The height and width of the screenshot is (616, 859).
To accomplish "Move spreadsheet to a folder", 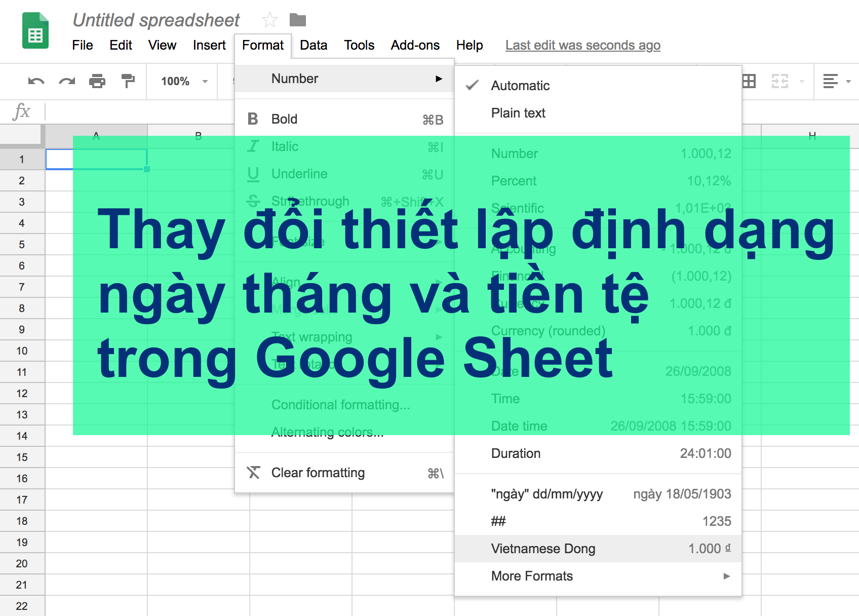I will (298, 20).
